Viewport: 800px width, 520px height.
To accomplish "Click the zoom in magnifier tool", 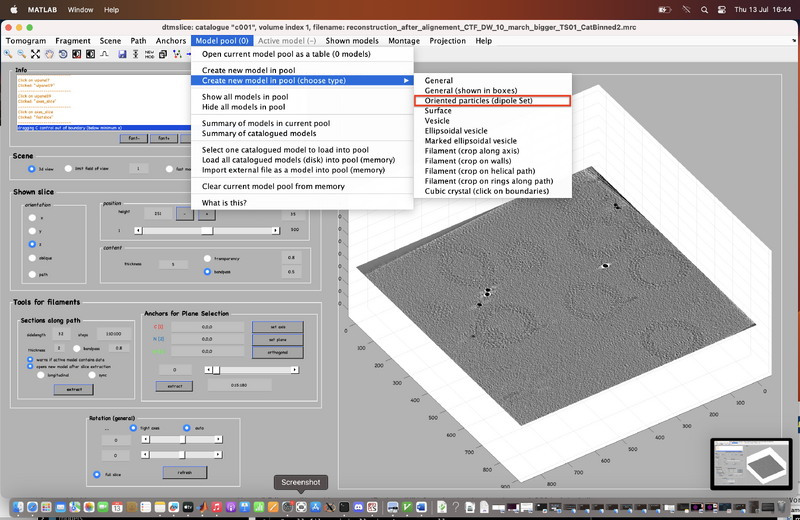I will click(9, 54).
